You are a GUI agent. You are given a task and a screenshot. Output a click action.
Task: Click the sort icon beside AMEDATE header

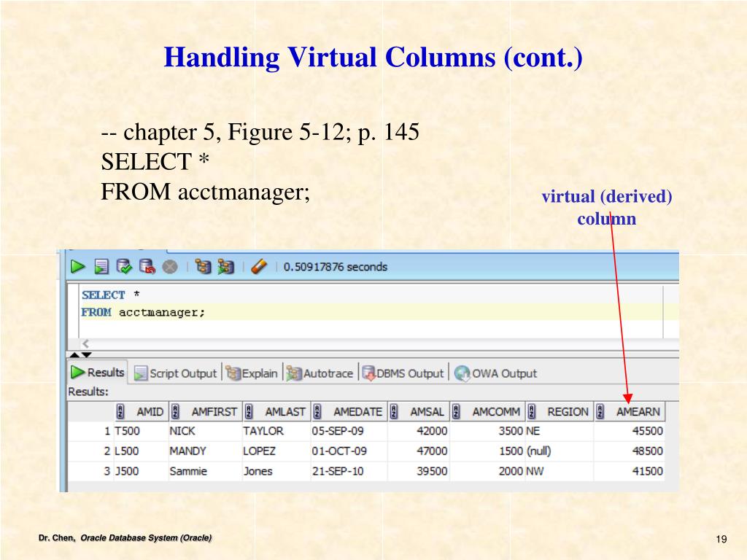click(317, 411)
